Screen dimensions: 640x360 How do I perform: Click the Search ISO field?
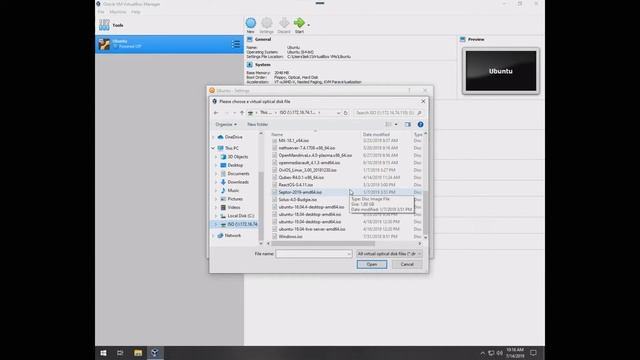pyautogui.click(x=388, y=113)
